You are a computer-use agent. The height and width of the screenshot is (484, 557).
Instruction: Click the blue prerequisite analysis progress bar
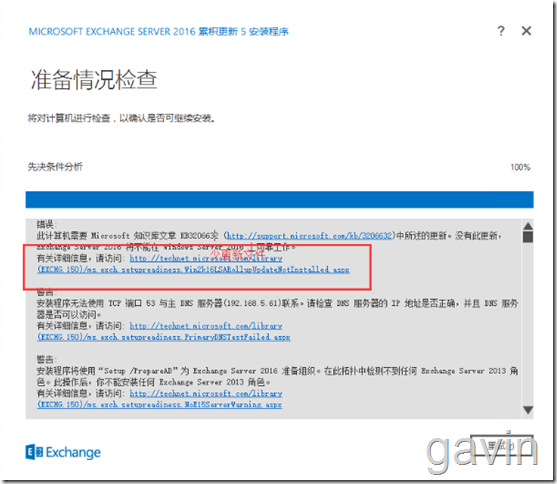click(x=280, y=199)
